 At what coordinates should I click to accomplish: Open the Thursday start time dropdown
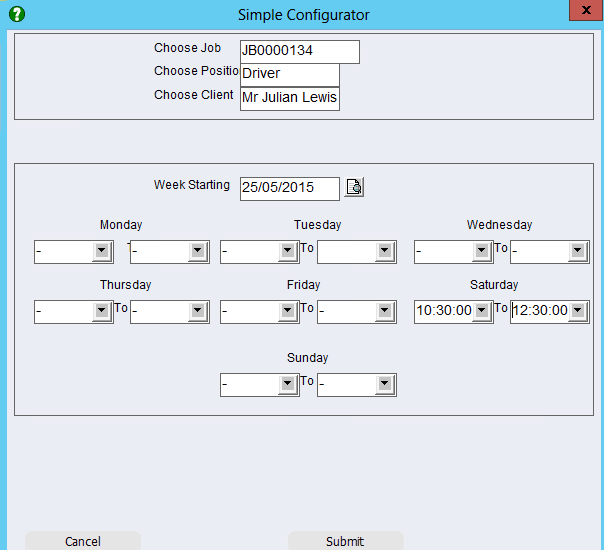[101, 312]
